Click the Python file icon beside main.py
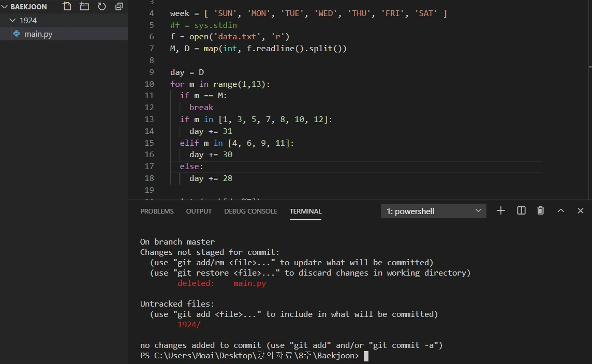592x364 pixels. 16,34
